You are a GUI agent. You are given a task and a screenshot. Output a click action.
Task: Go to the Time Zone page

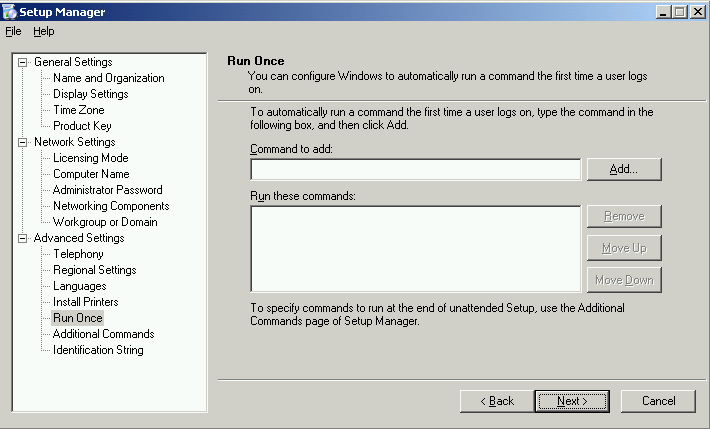[x=77, y=110]
